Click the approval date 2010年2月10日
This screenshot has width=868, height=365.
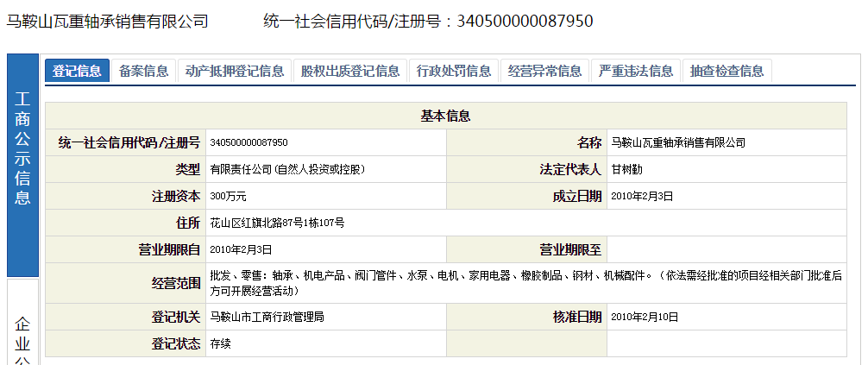tap(642, 318)
